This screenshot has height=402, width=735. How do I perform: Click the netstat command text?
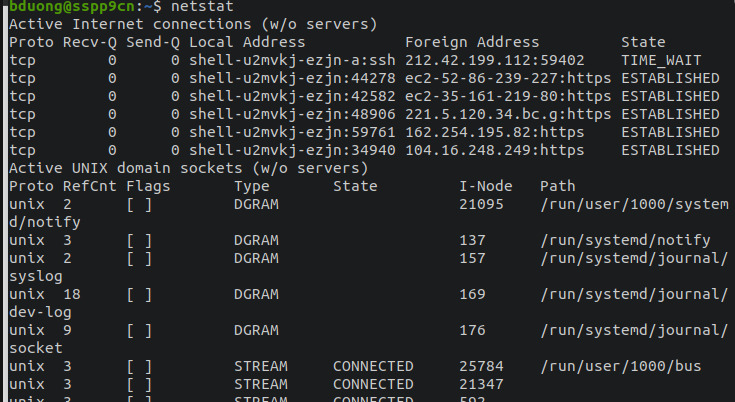203,6
